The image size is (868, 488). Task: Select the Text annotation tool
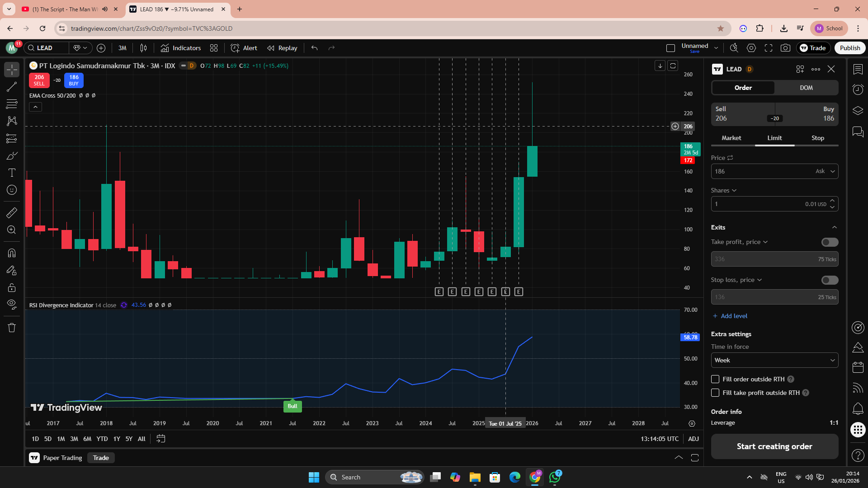point(12,173)
